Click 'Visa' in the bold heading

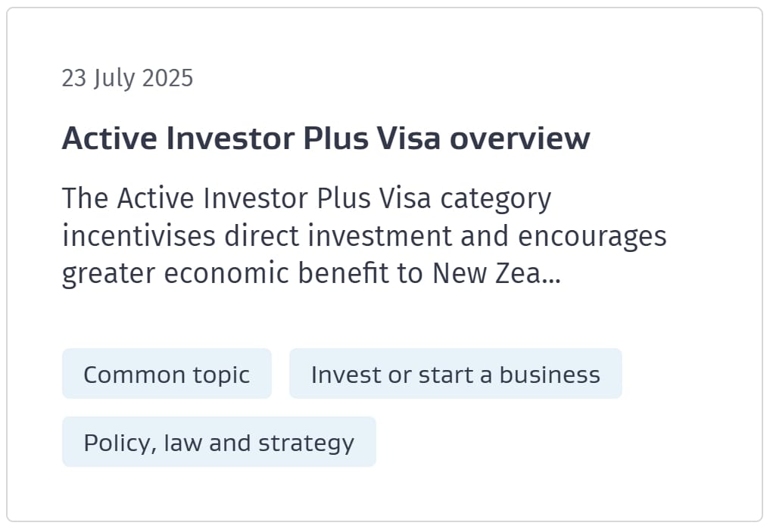click(409, 138)
